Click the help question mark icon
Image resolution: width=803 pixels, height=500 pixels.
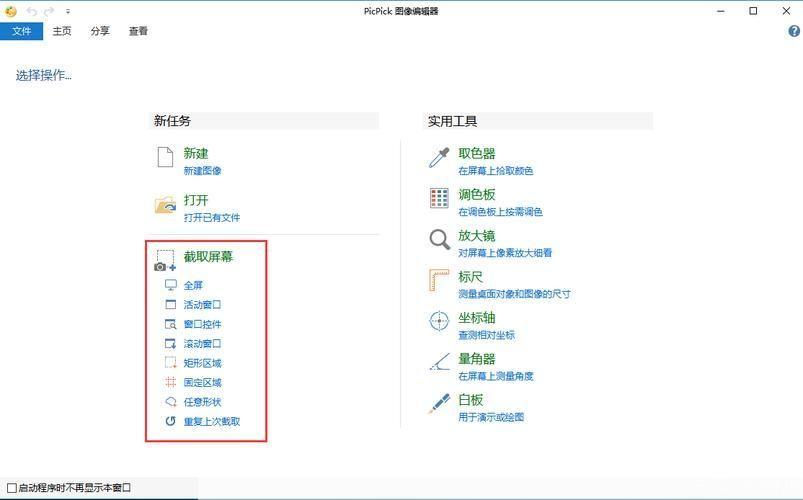(x=794, y=31)
